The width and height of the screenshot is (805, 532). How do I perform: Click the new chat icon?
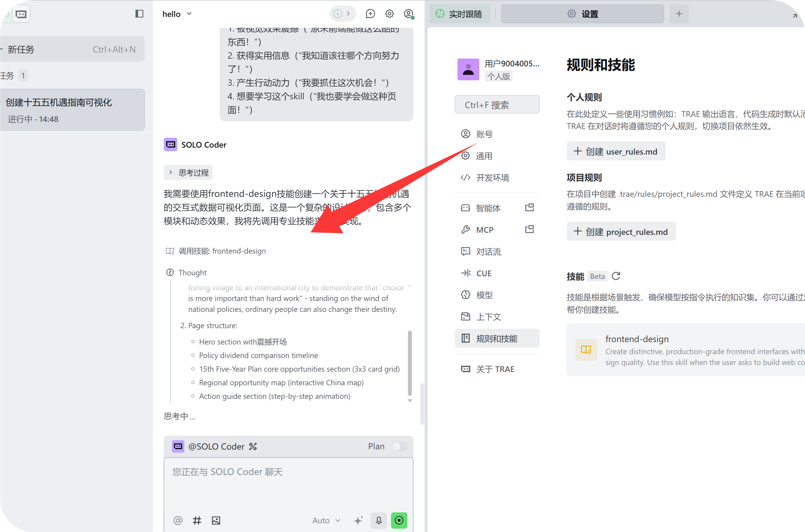pos(370,14)
